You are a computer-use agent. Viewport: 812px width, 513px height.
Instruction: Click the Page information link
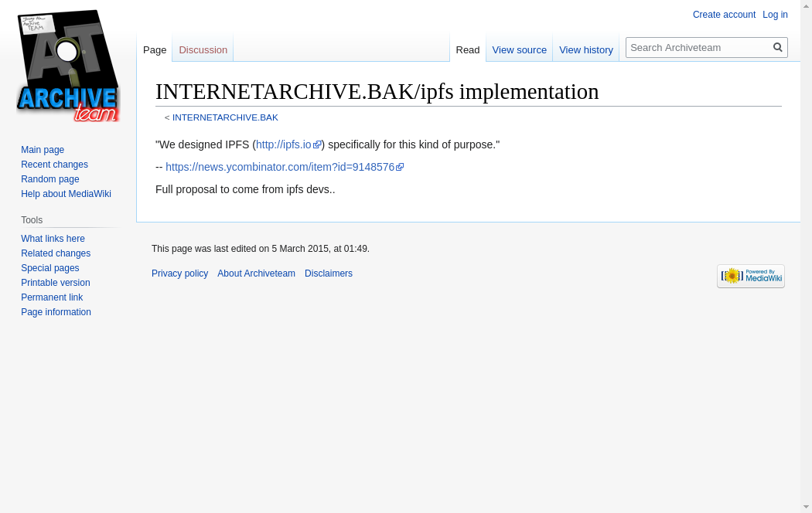[56, 312]
